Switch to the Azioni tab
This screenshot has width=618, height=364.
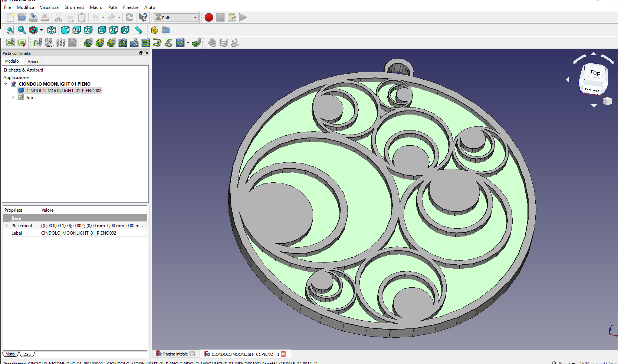(x=33, y=62)
